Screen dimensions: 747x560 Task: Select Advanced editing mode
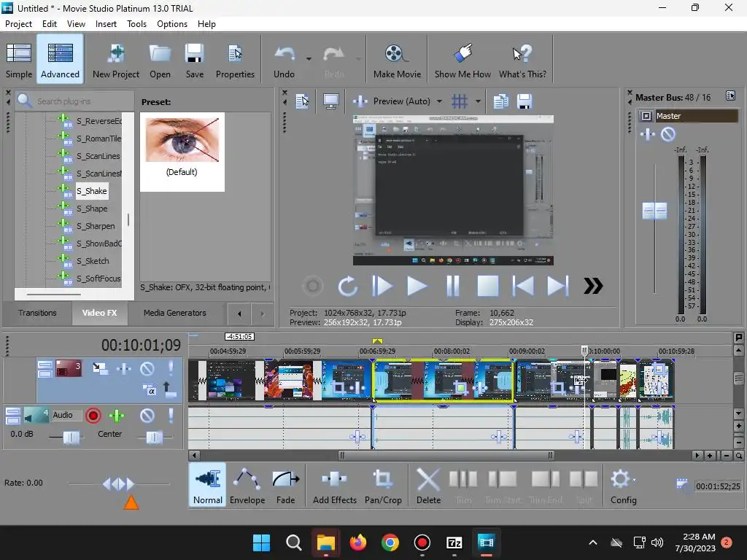(60, 60)
